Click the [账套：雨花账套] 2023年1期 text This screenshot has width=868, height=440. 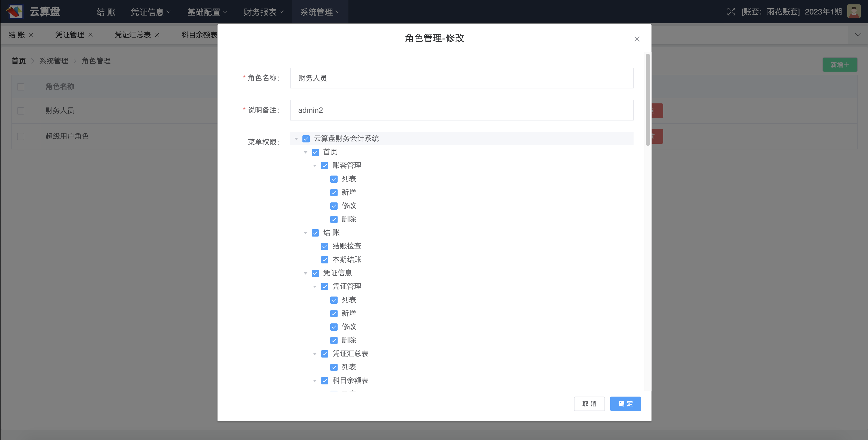click(791, 12)
